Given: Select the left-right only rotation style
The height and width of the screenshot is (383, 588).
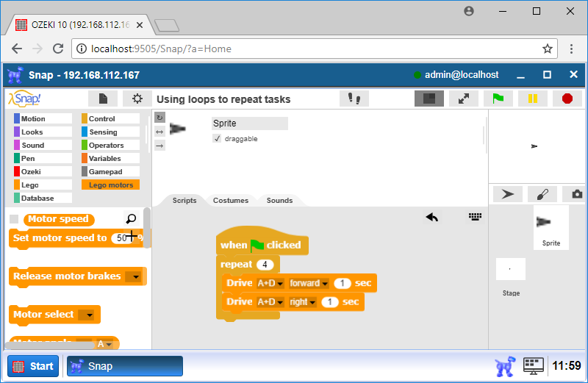Looking at the screenshot, I should pyautogui.click(x=159, y=132).
